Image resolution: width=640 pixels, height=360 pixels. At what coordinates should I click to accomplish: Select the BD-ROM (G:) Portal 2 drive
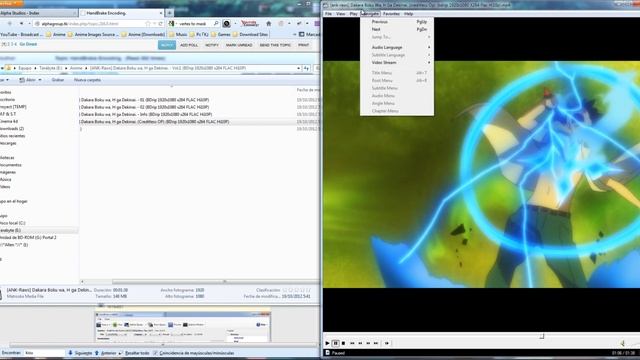pos(29,238)
